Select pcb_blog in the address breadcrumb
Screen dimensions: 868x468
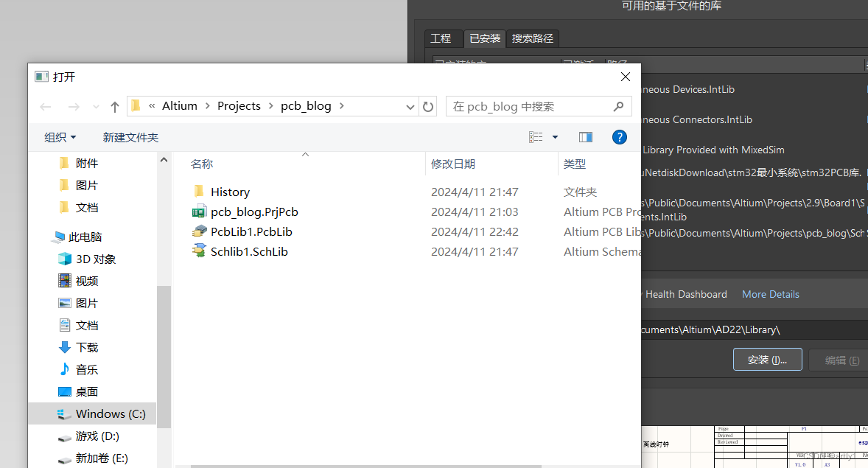306,106
